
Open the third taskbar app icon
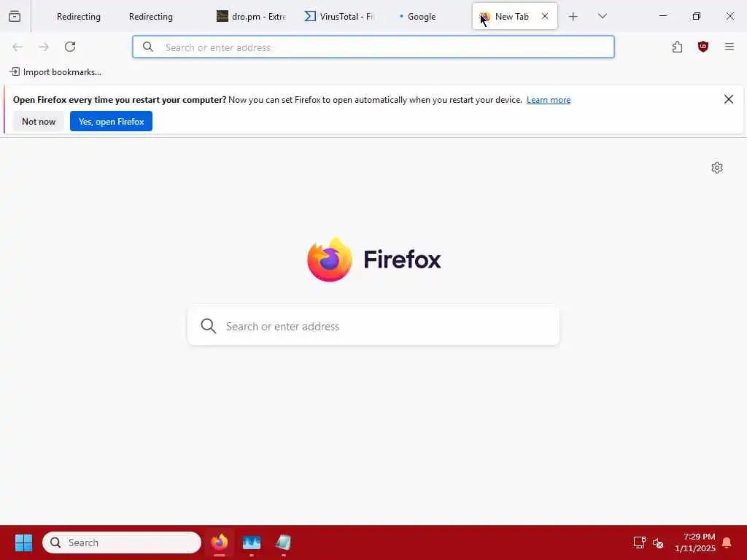(x=284, y=542)
